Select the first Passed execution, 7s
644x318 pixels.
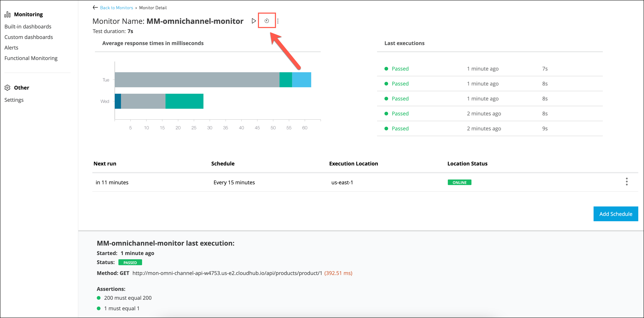pos(400,69)
